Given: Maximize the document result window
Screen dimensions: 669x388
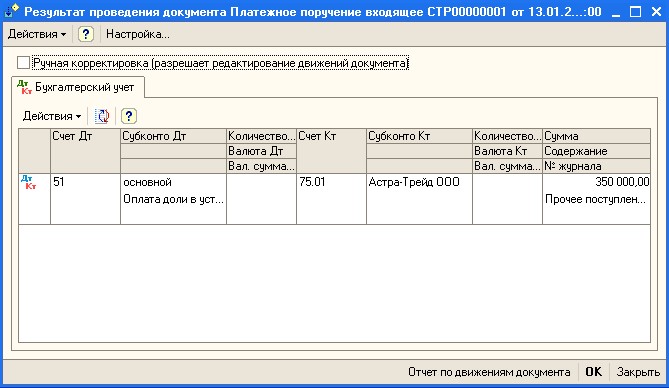Looking at the screenshot, I should [x=635, y=12].
